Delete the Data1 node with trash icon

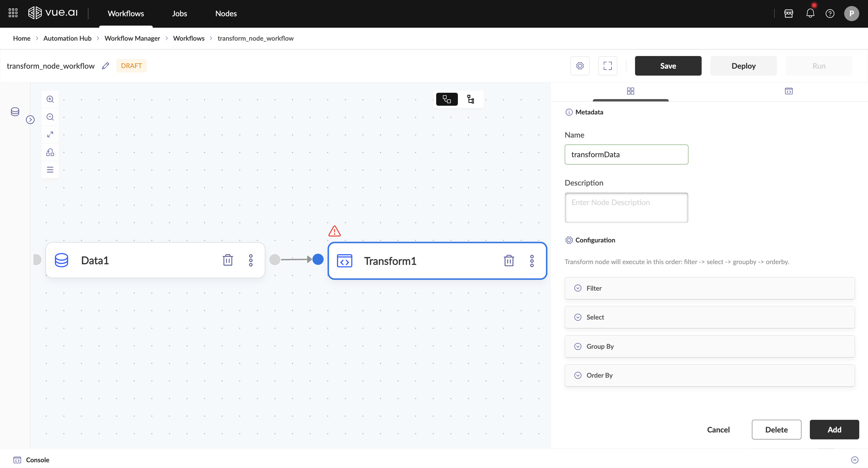pos(228,260)
